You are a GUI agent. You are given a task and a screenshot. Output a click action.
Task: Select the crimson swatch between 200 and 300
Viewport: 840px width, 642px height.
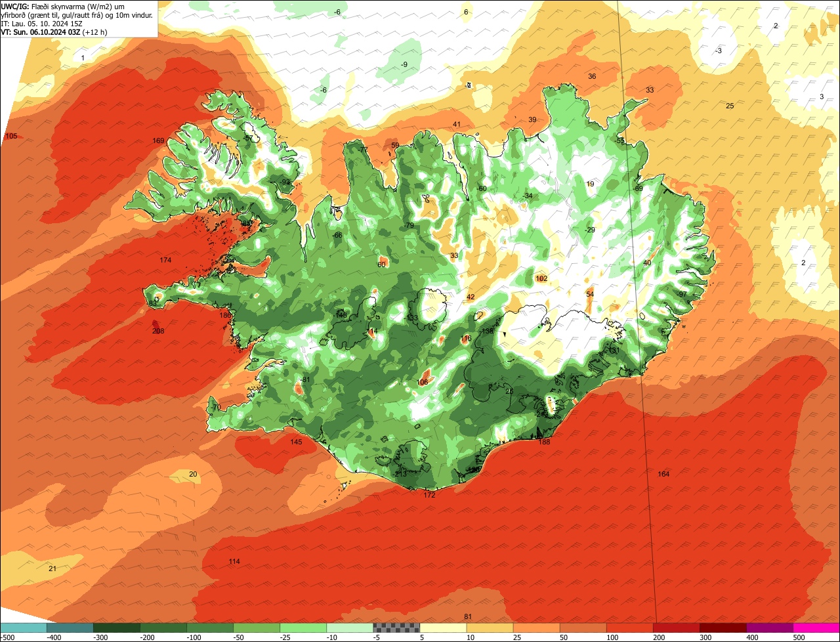pos(677,628)
